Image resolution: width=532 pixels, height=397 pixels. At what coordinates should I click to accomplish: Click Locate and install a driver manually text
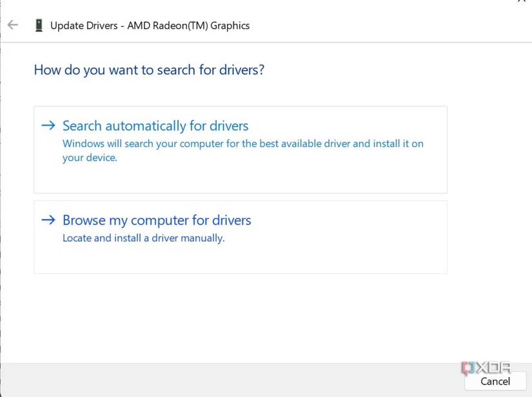[143, 237]
